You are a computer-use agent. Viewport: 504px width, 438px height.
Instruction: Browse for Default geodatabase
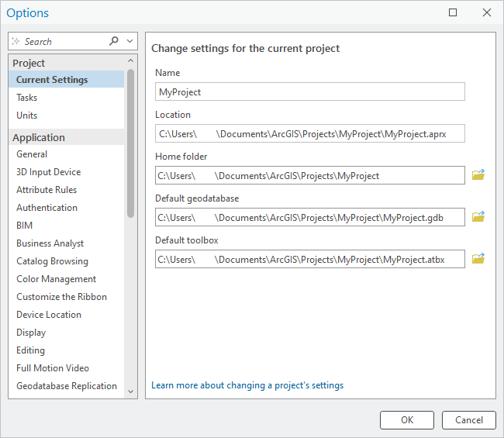pos(478,217)
